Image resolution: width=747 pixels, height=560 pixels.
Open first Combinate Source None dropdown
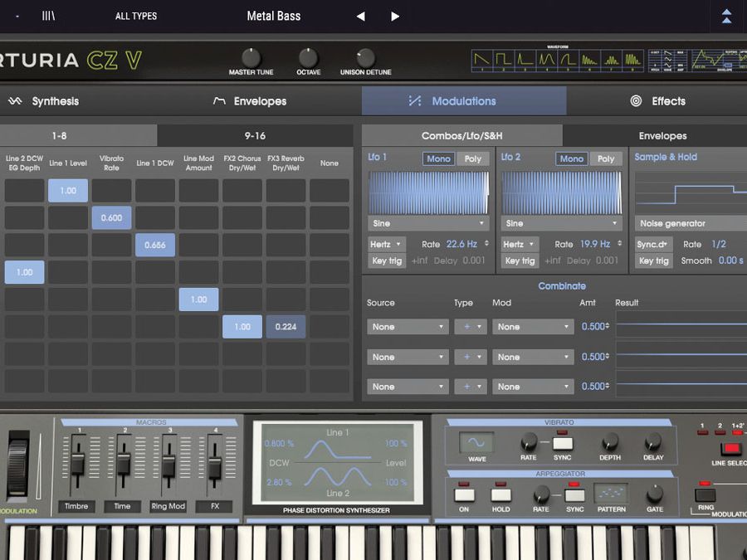tap(408, 327)
